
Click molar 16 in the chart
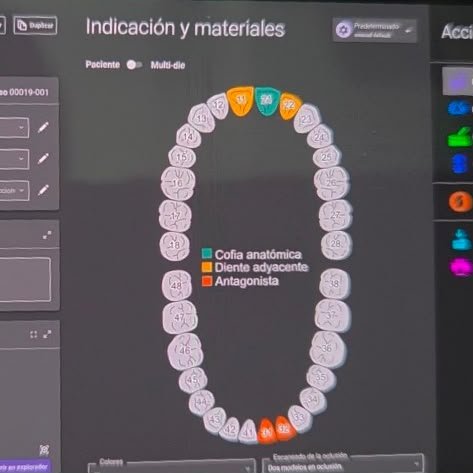tap(178, 183)
